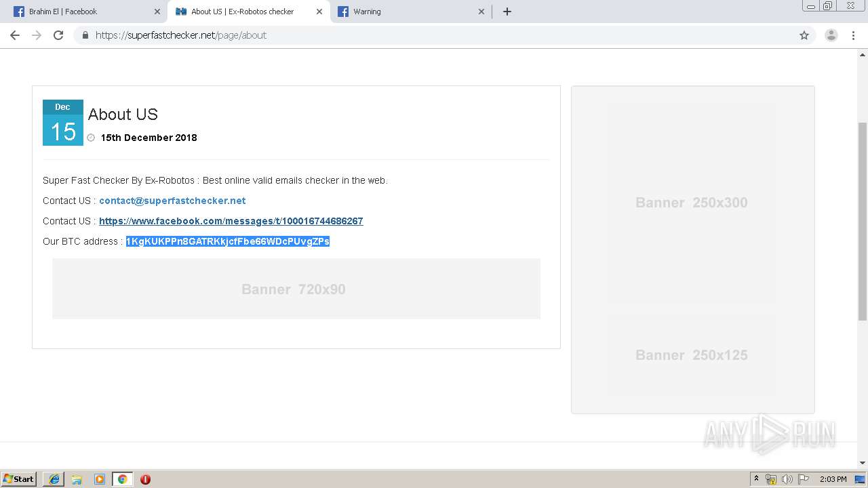Close the Brahim El Facebook tab
The image size is (868, 488).
[157, 12]
